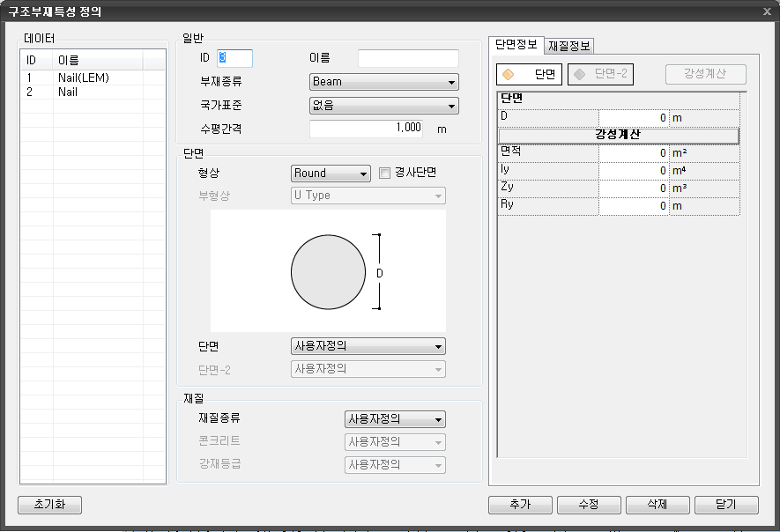Close the dialog with the X icon
780x532 pixels.
pos(765,11)
